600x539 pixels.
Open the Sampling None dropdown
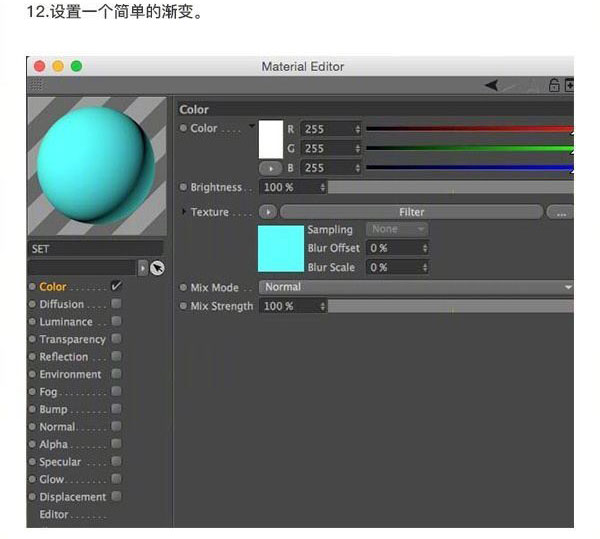coord(397,229)
